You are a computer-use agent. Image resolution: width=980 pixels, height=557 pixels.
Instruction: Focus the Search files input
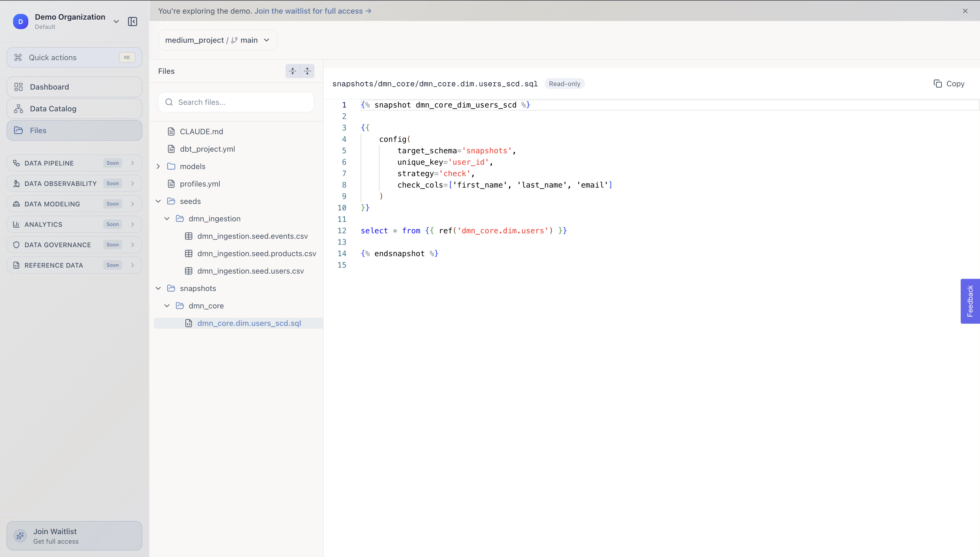[x=236, y=102]
